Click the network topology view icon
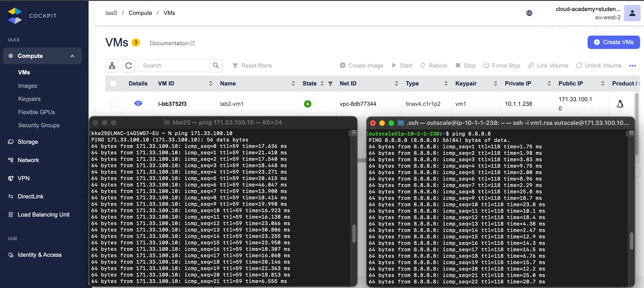This screenshot has width=644, height=288. coord(112,66)
